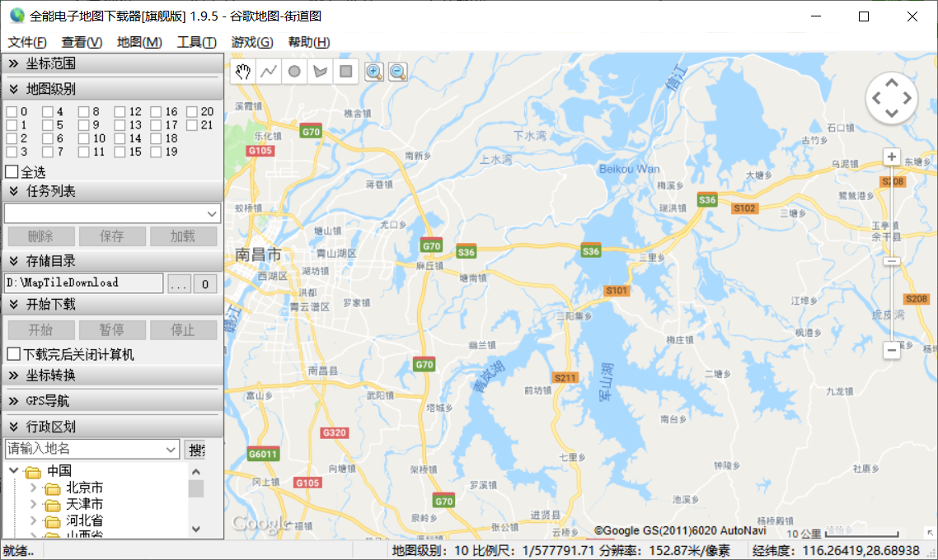Click the 删除 button
The height and width of the screenshot is (560, 938).
40,236
